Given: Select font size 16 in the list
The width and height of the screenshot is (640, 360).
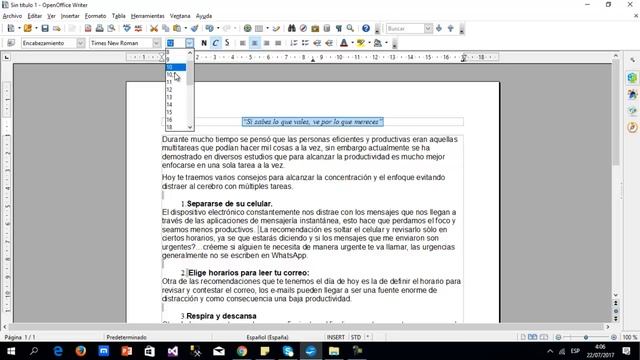Looking at the screenshot, I should tap(176, 120).
